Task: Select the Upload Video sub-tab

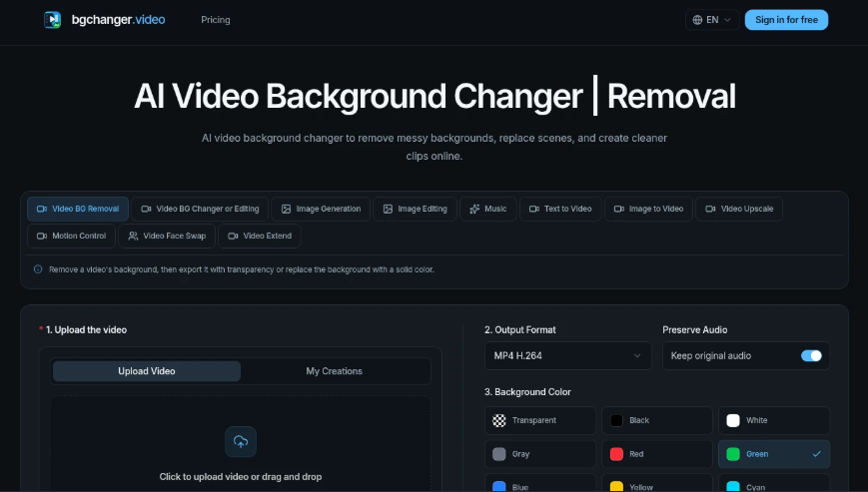Action: click(147, 371)
